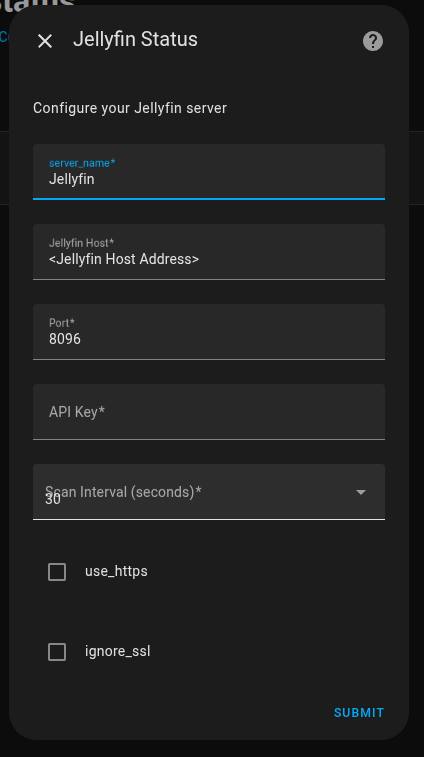This screenshot has height=757, width=424.
Task: Select the value 30 in Scan Interval
Action: 53,500
